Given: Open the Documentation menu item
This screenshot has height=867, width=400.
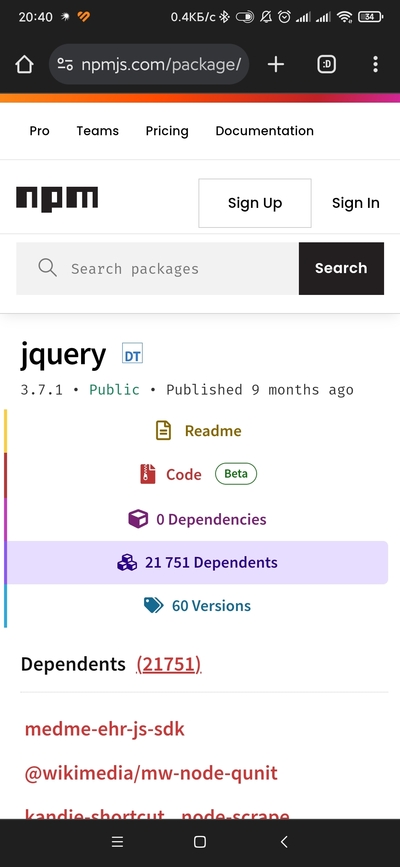Looking at the screenshot, I should tap(264, 131).
